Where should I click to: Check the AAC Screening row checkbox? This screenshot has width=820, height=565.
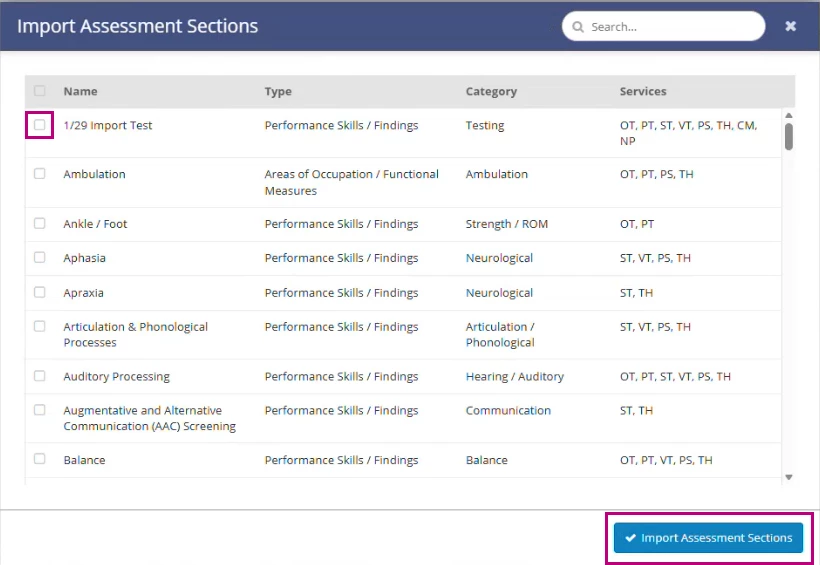tap(40, 410)
